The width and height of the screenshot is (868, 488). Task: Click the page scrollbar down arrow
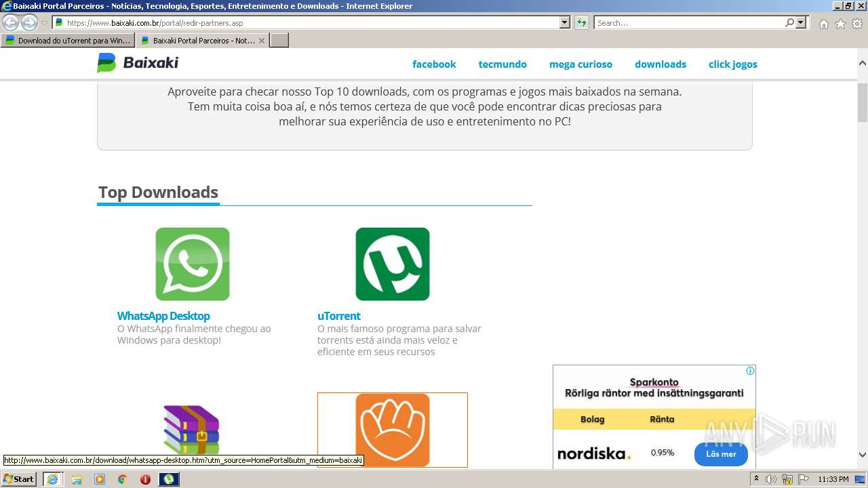[863, 455]
